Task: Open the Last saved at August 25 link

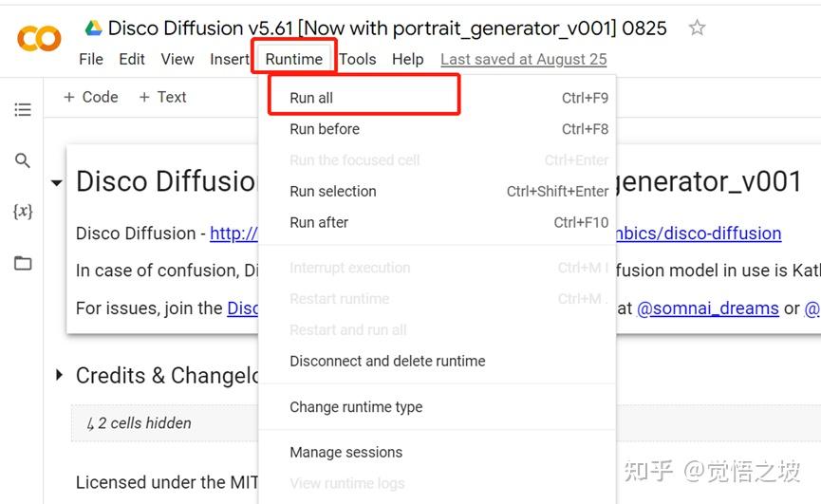Action: 524,59
